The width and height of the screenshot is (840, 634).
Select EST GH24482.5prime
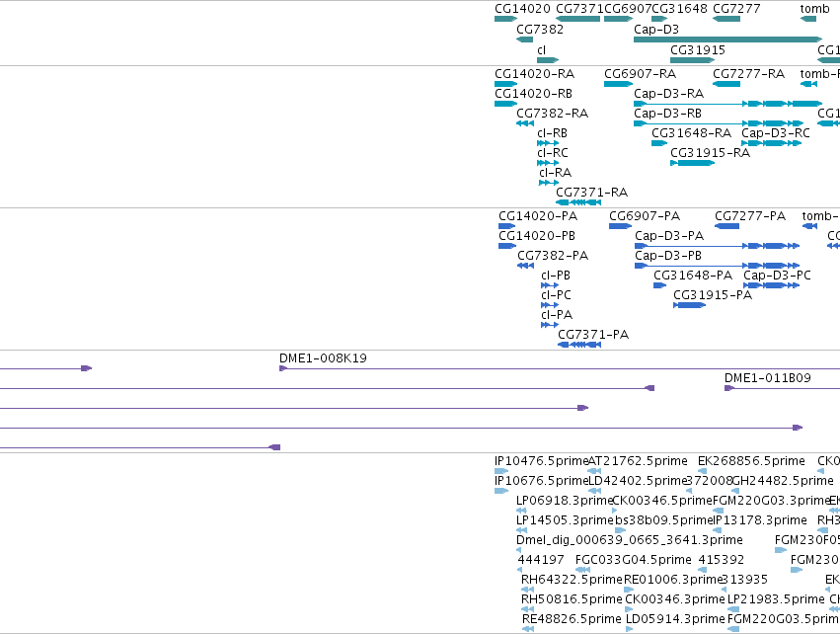[735, 491]
